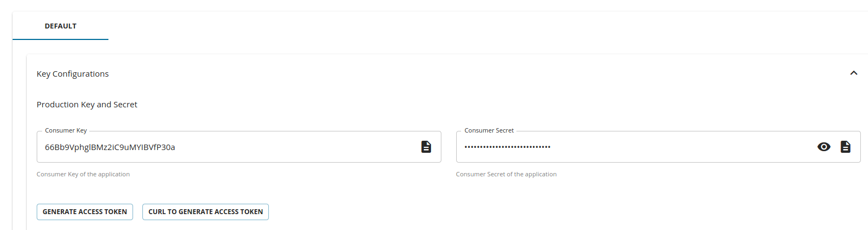Click the Consumer Key helper text below the field
The image size is (868, 230).
tap(83, 174)
